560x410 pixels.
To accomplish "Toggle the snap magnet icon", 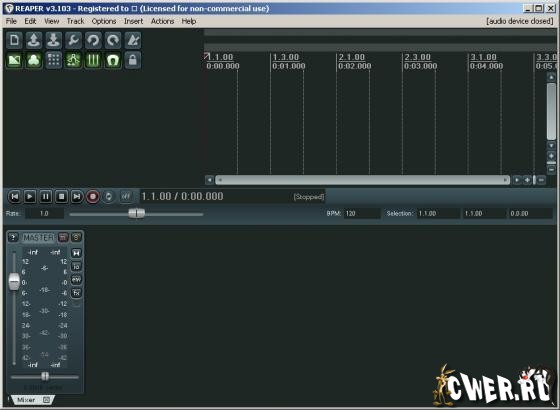I will click(x=113, y=60).
